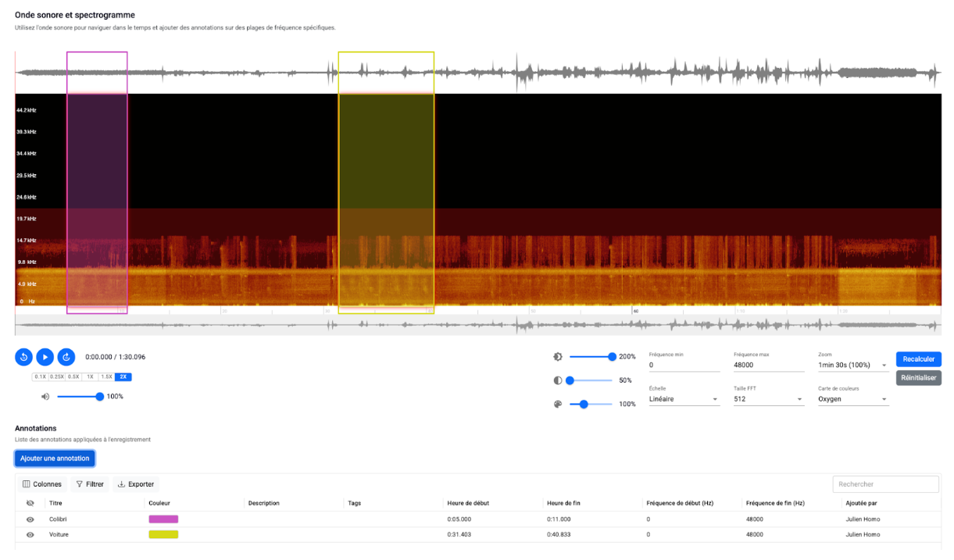This screenshot has width=954, height=560.
Task: Hide the Voiture annotation with eye icon
Action: [30, 535]
